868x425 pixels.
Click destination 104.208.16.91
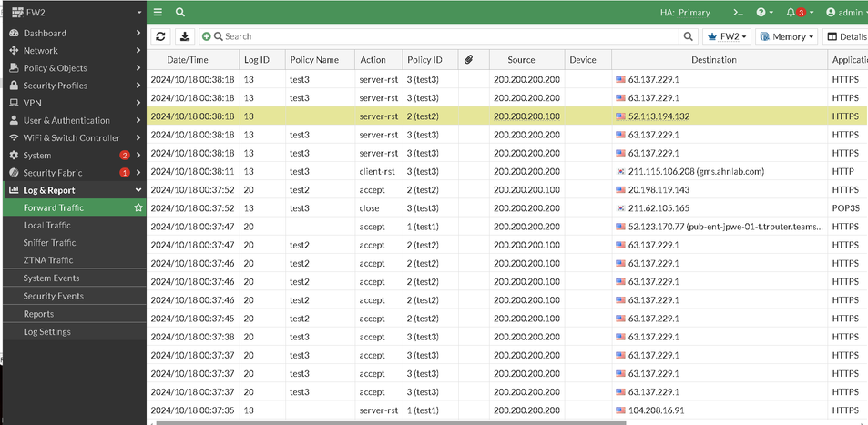[656, 410]
